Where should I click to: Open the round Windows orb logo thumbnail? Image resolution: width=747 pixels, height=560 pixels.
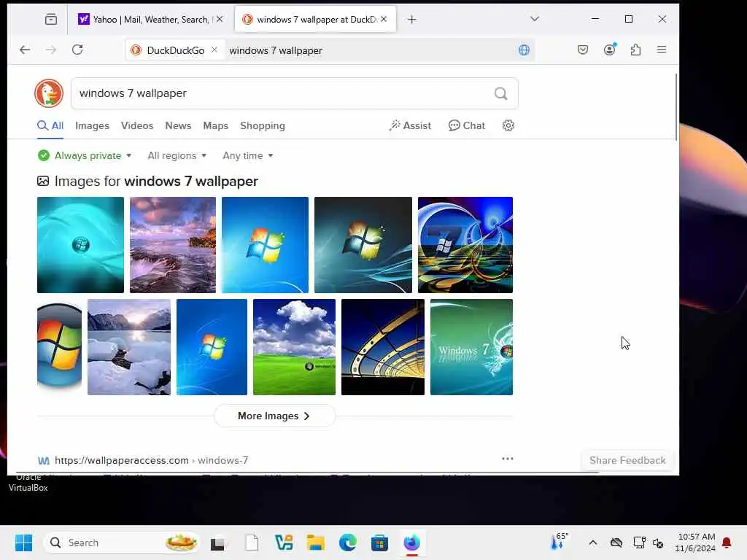60,346
